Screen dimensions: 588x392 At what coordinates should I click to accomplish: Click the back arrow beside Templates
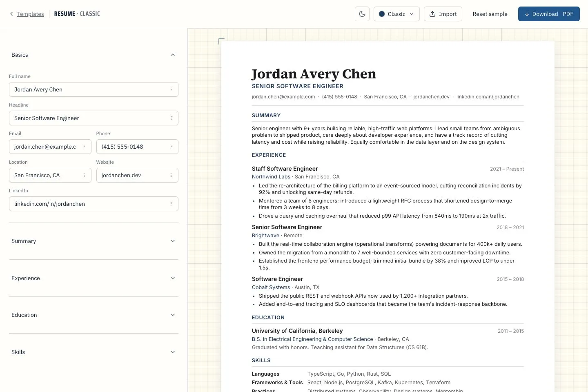pos(11,14)
